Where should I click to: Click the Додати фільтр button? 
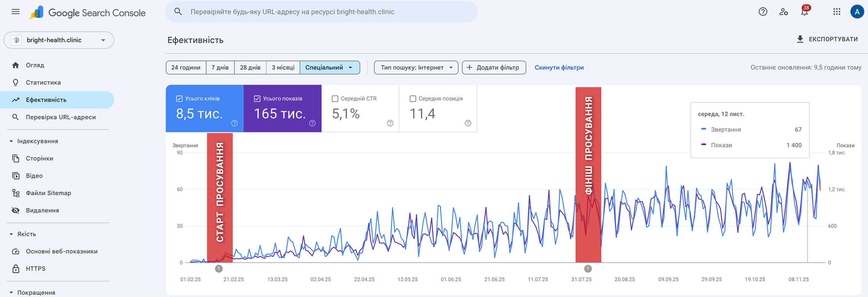click(494, 68)
